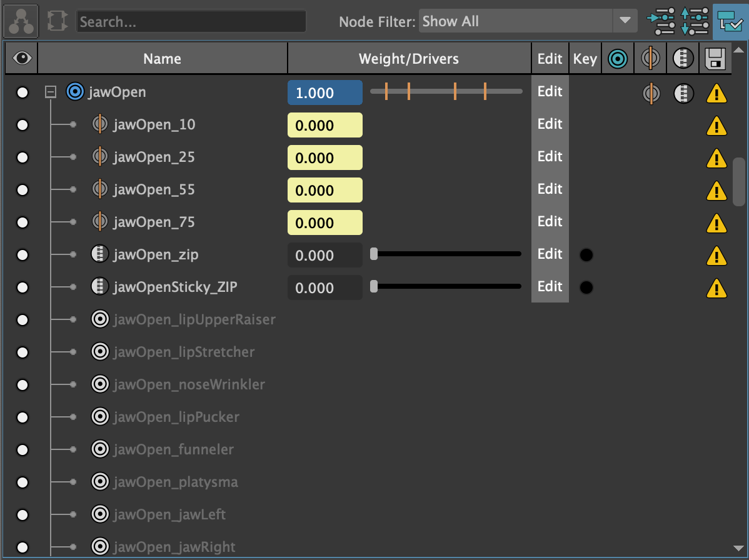Click the in-between target icon in column header
The image size is (749, 560).
click(x=650, y=59)
